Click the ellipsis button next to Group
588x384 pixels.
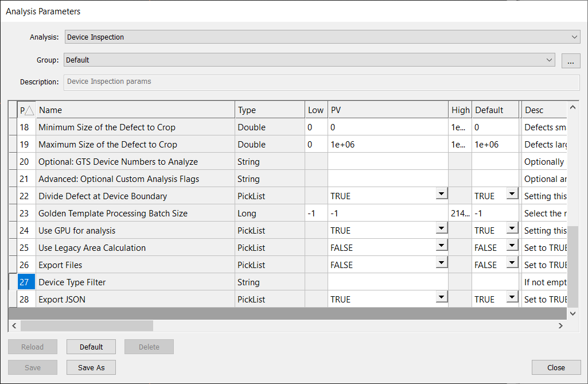coord(570,60)
